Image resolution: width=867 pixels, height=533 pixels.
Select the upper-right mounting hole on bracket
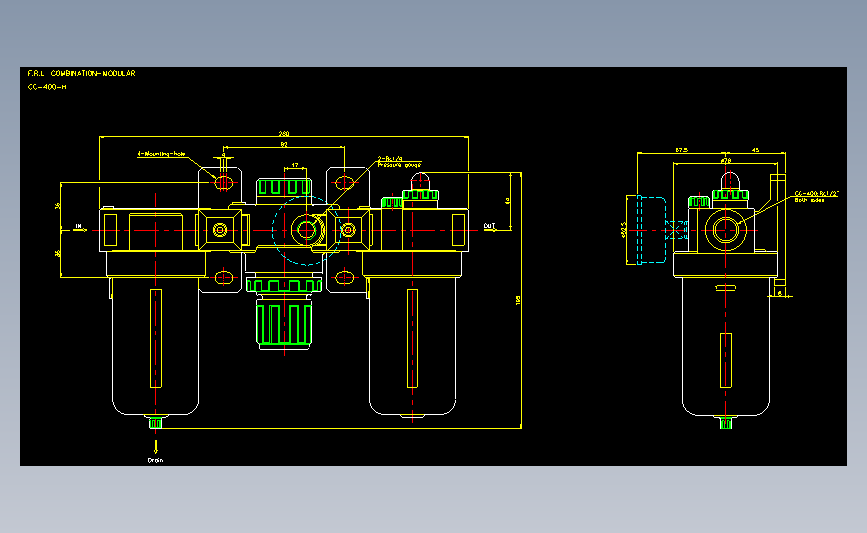[344, 182]
